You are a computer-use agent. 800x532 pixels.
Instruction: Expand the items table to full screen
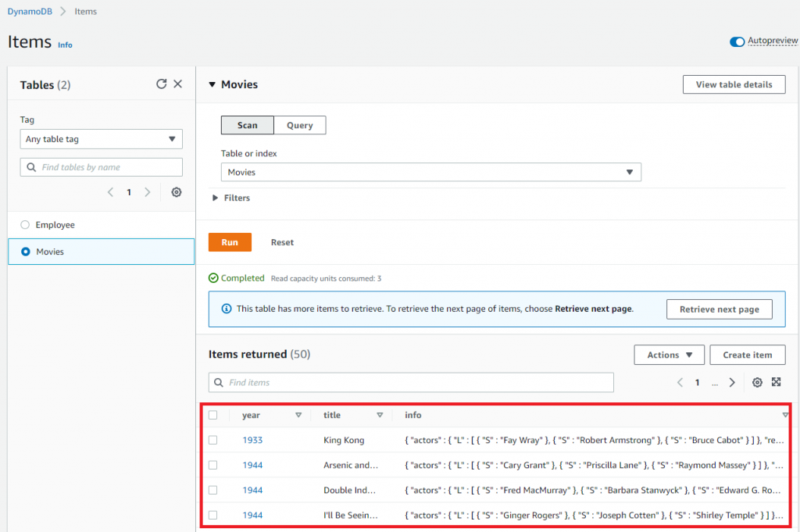point(776,382)
